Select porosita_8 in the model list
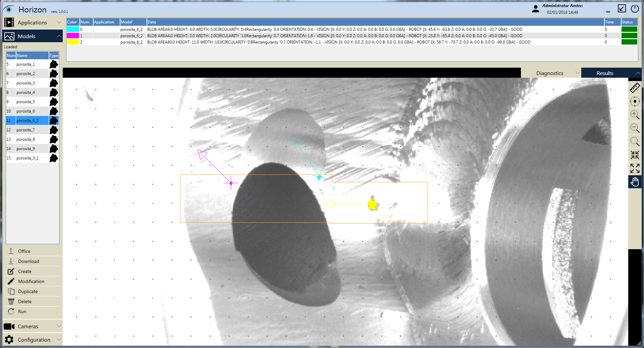The height and width of the screenshot is (348, 644). [33, 139]
